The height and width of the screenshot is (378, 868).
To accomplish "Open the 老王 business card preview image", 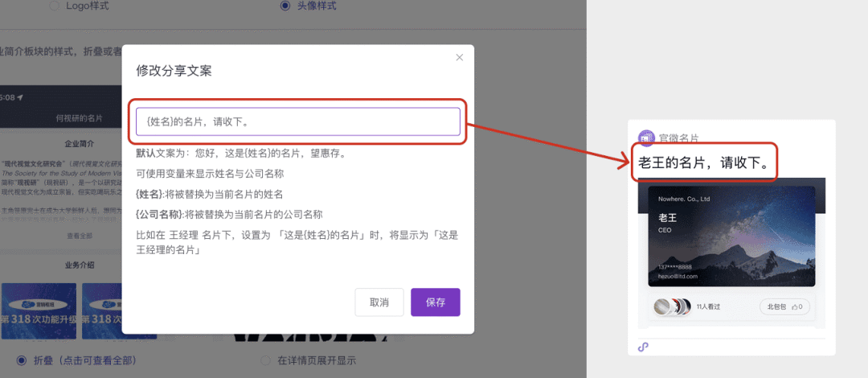I will tap(731, 236).
